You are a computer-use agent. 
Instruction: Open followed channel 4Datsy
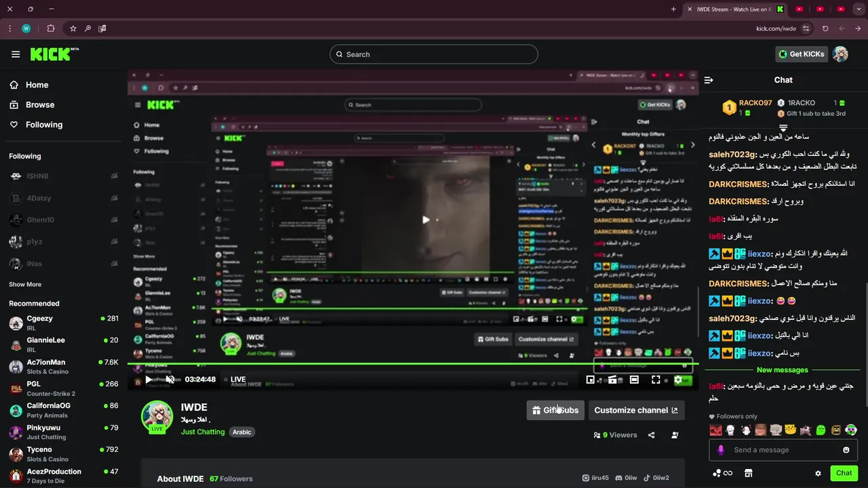(64, 198)
